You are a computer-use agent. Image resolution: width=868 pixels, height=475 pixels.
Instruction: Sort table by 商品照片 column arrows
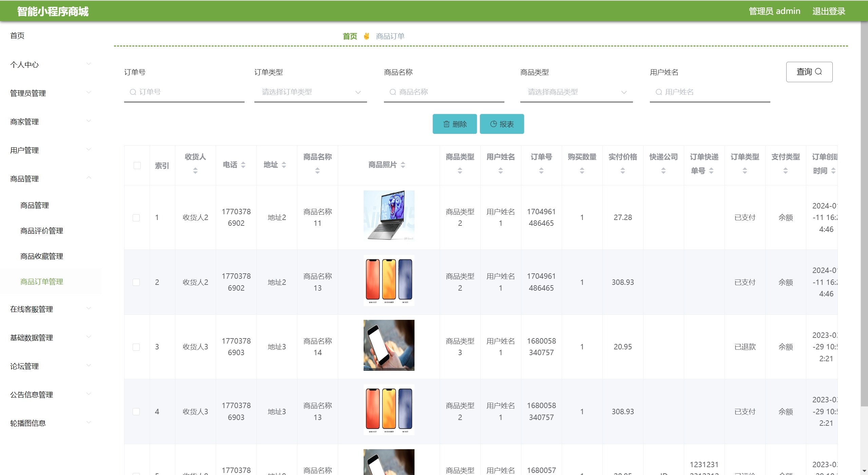coord(403,165)
